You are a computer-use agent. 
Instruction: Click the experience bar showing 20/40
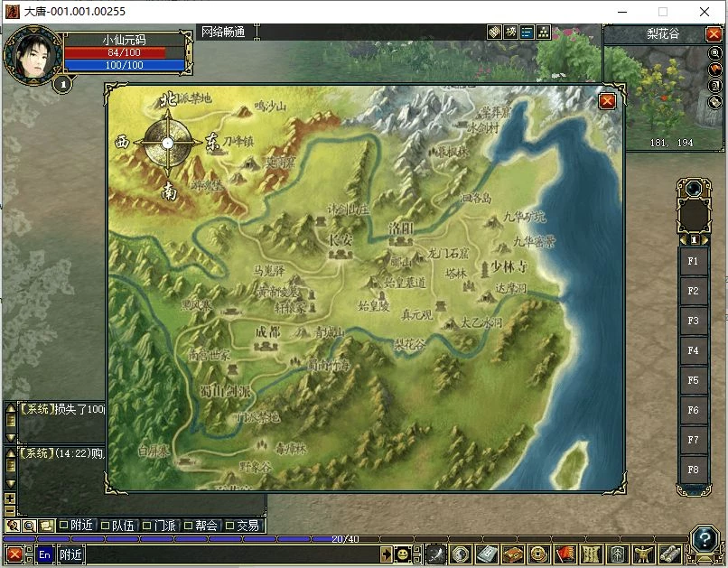pos(344,539)
